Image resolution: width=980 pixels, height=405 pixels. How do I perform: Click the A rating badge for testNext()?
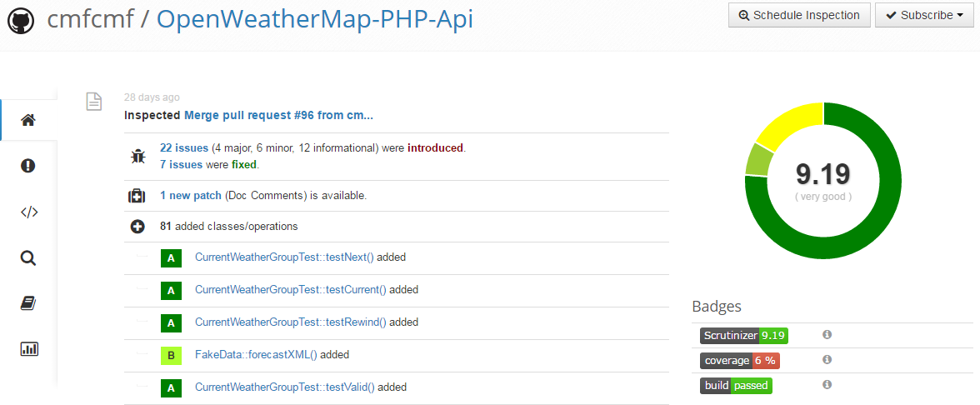click(x=171, y=257)
